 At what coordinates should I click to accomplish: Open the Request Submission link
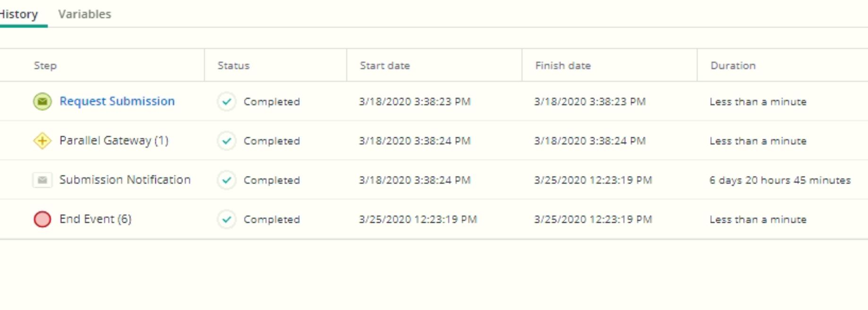pyautogui.click(x=117, y=101)
